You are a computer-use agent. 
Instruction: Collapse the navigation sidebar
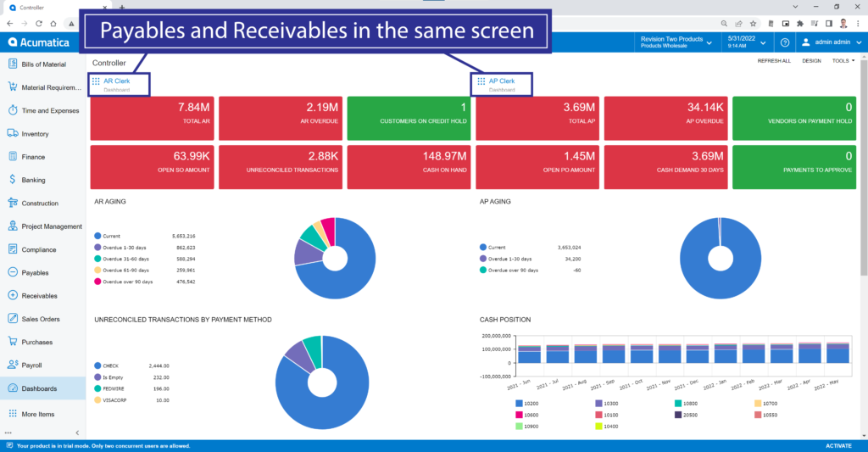77,432
